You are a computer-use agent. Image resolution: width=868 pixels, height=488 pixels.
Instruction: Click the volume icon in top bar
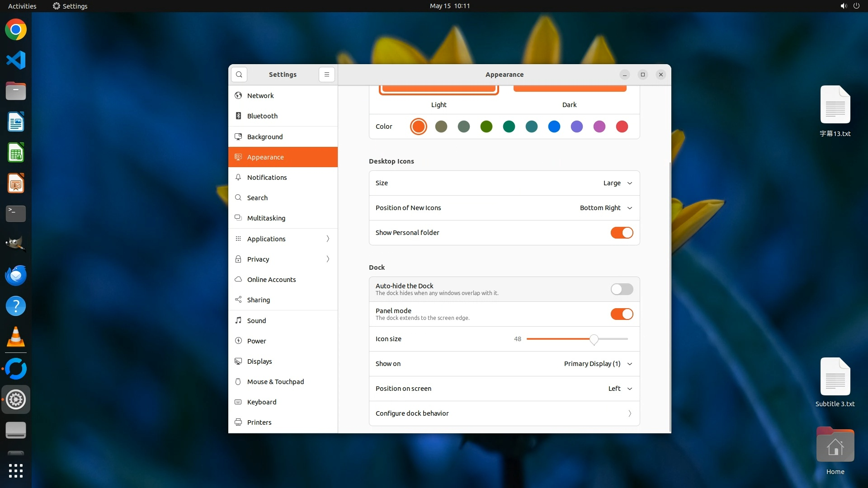(843, 6)
